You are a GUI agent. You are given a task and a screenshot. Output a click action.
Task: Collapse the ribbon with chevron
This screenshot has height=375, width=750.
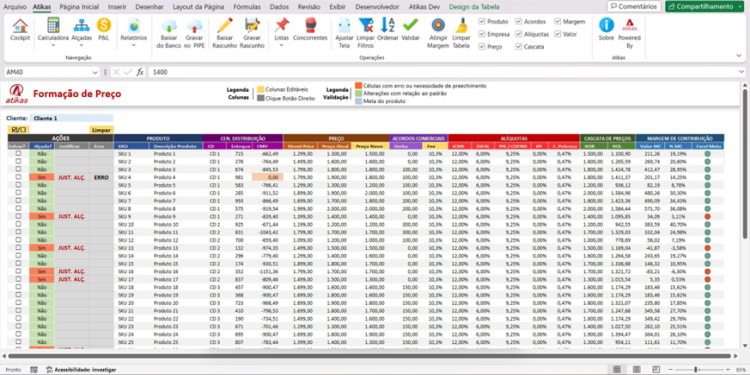pos(739,56)
